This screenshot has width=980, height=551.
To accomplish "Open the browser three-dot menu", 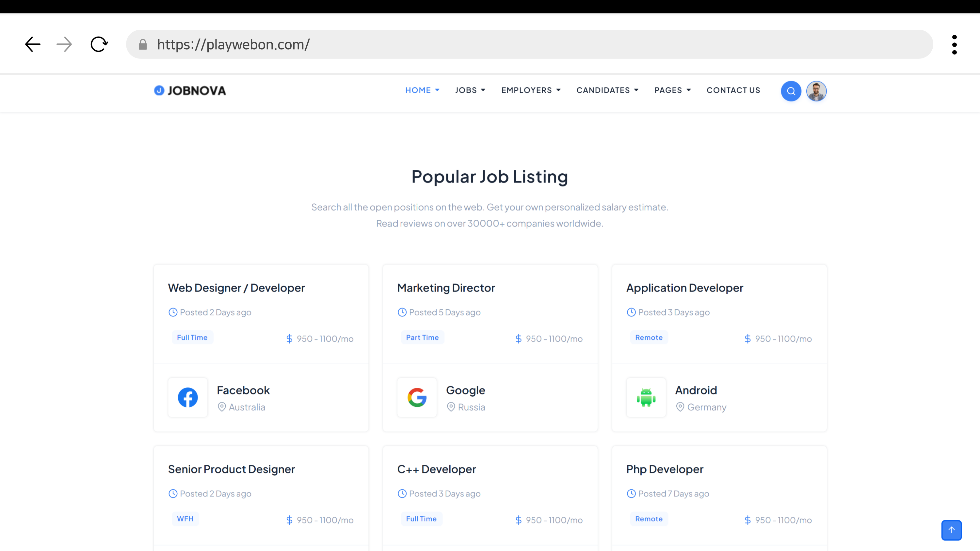I will pyautogui.click(x=954, y=44).
